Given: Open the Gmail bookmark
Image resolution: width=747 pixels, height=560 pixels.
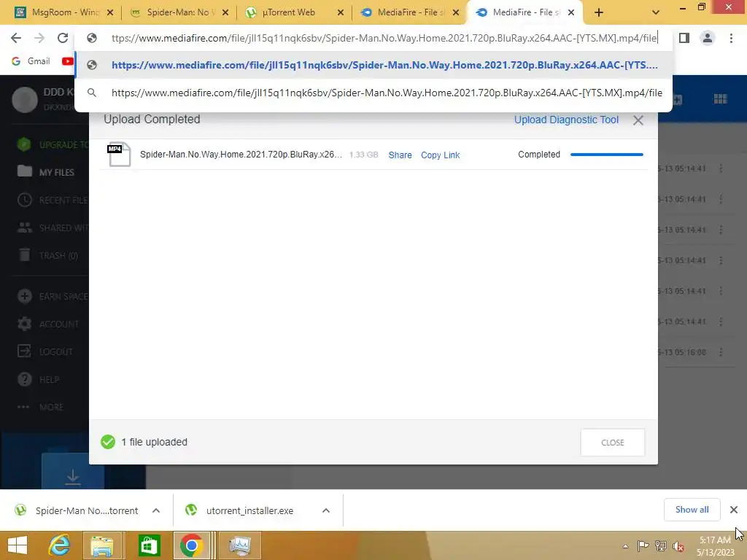Looking at the screenshot, I should 31,61.
